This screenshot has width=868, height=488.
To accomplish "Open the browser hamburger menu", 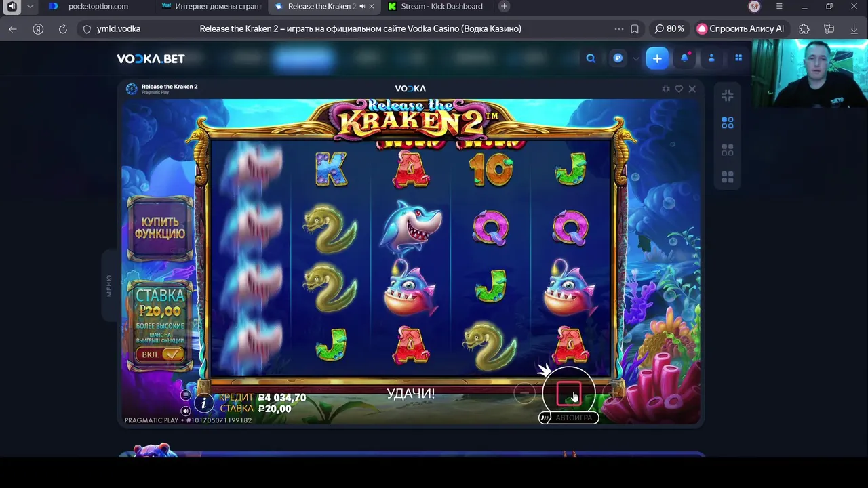I will (779, 6).
